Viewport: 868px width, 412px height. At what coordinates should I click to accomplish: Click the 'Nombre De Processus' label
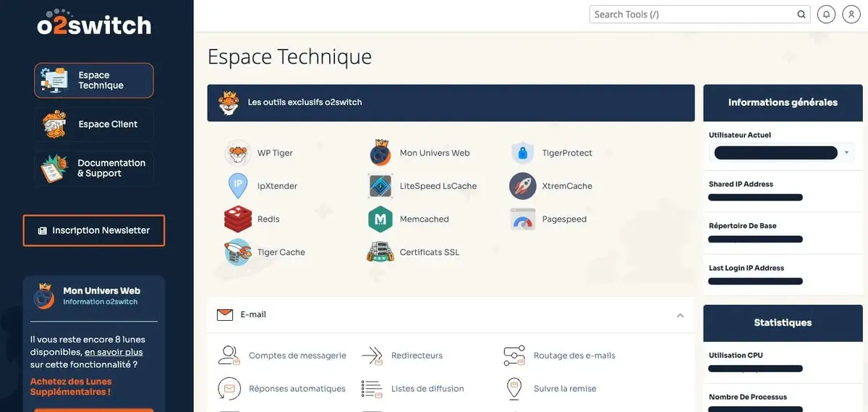click(748, 397)
